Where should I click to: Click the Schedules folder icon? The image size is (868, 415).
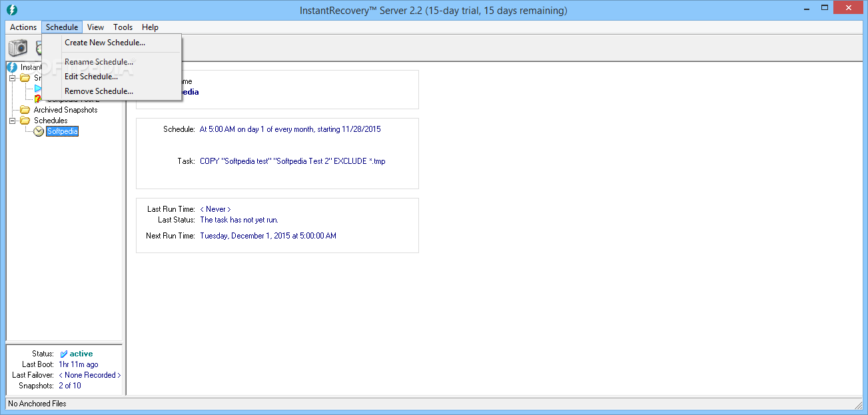pyautogui.click(x=25, y=121)
